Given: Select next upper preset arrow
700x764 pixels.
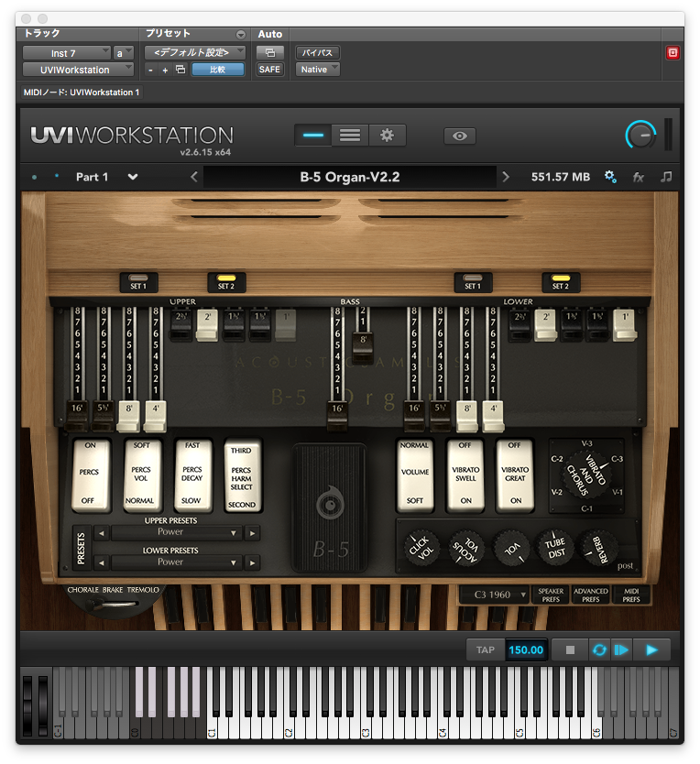Looking at the screenshot, I should (x=252, y=533).
